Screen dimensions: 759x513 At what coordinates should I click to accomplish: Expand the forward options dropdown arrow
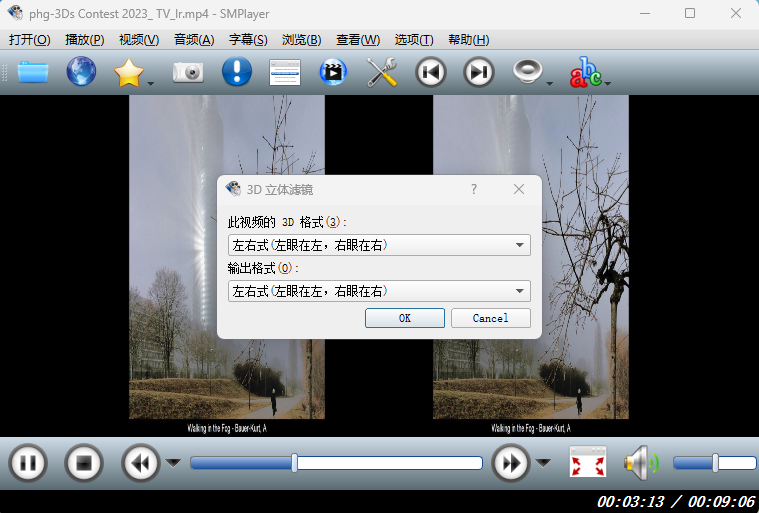coord(543,463)
